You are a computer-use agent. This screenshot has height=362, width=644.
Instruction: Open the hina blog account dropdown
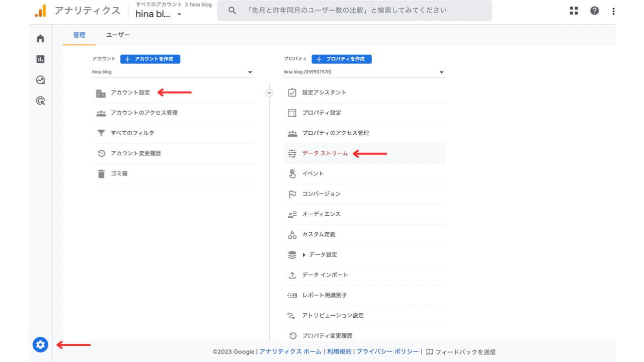pos(173,72)
